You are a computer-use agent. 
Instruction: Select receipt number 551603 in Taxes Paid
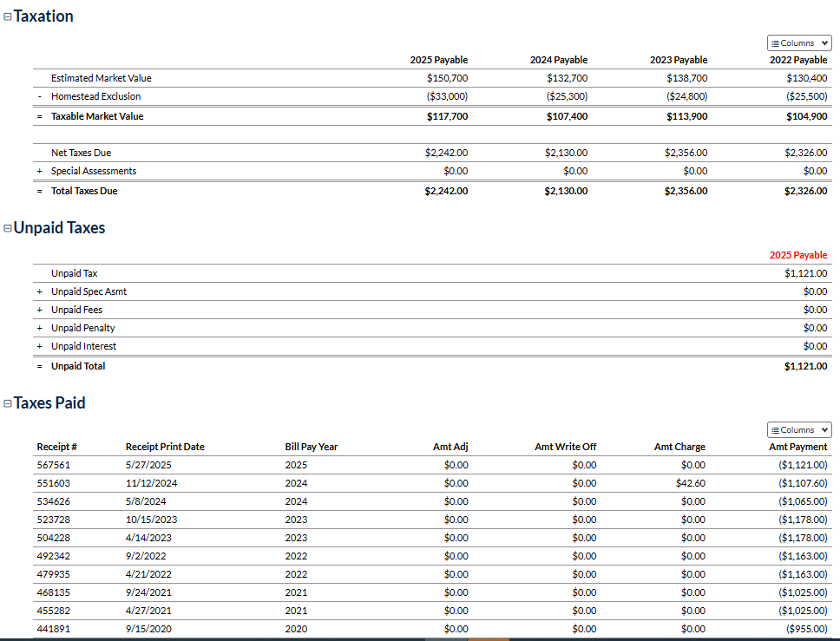pos(53,483)
